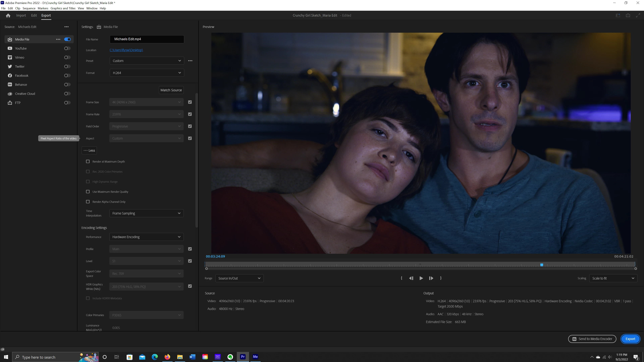Click the Home icon

[8, 15]
